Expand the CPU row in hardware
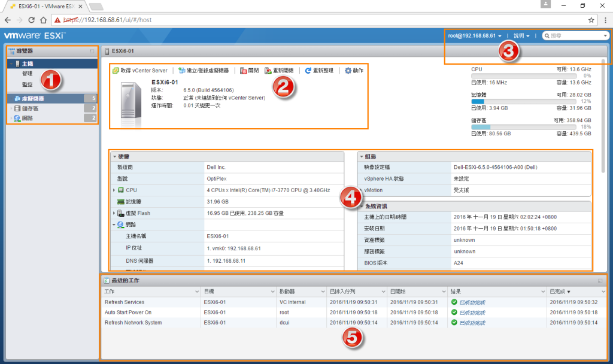 [x=114, y=190]
